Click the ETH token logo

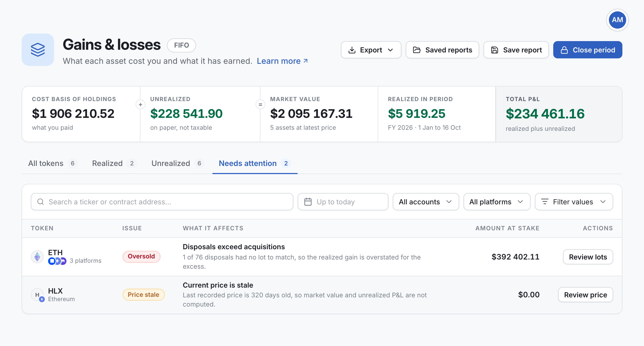(x=37, y=257)
